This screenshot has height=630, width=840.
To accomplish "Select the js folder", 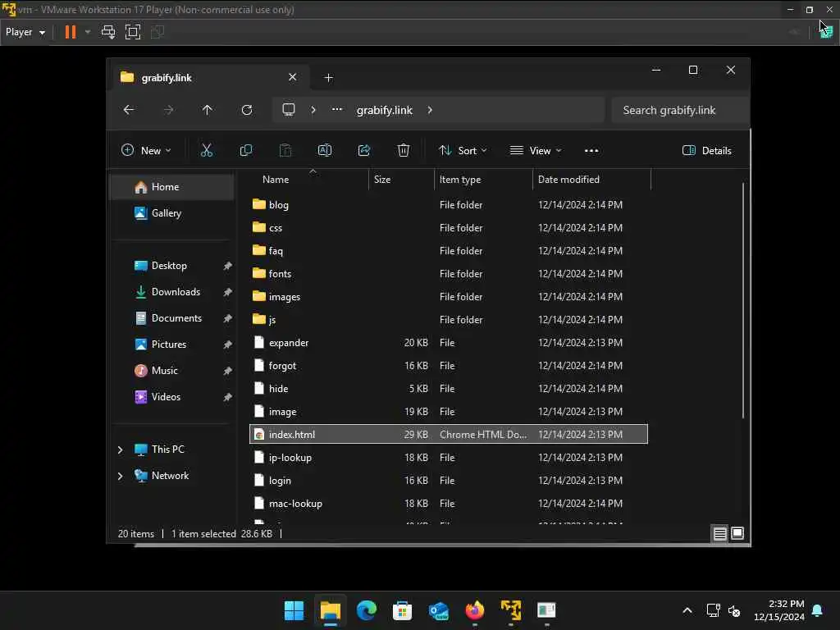I will [449, 320].
